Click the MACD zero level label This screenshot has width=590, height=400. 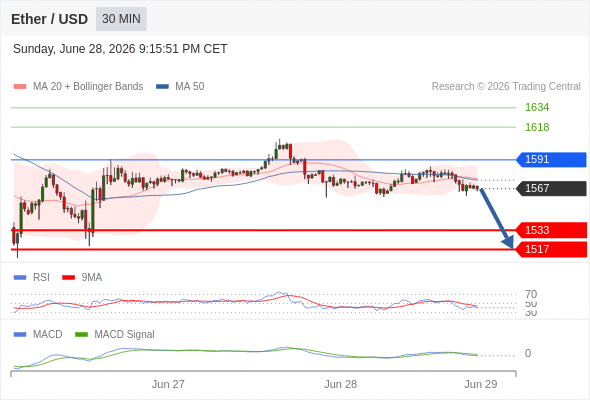click(x=528, y=353)
